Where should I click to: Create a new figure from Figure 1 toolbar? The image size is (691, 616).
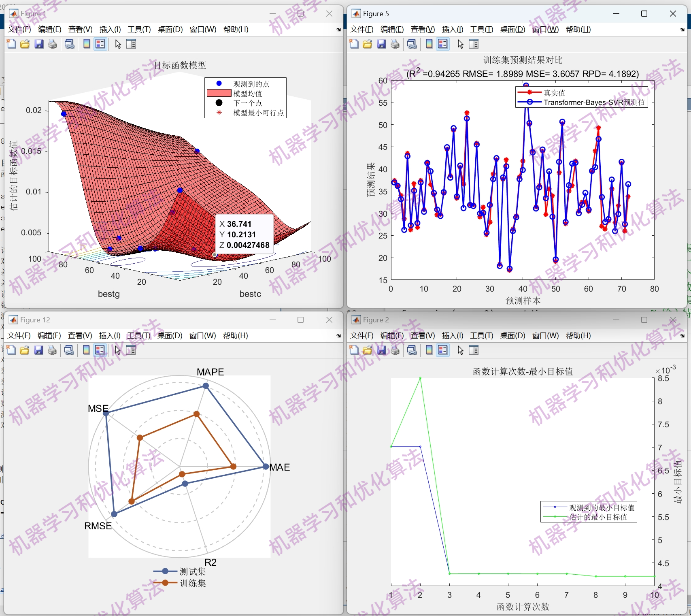pyautogui.click(x=11, y=44)
